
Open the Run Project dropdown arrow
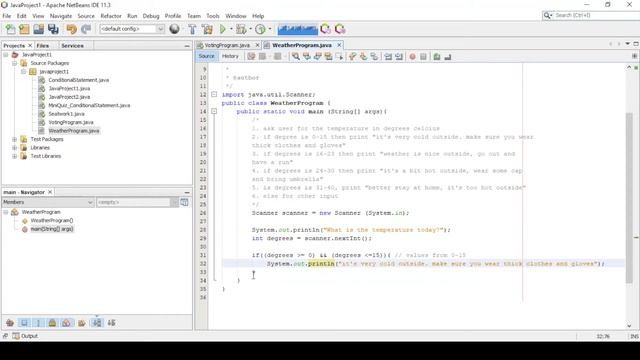tap(231, 29)
